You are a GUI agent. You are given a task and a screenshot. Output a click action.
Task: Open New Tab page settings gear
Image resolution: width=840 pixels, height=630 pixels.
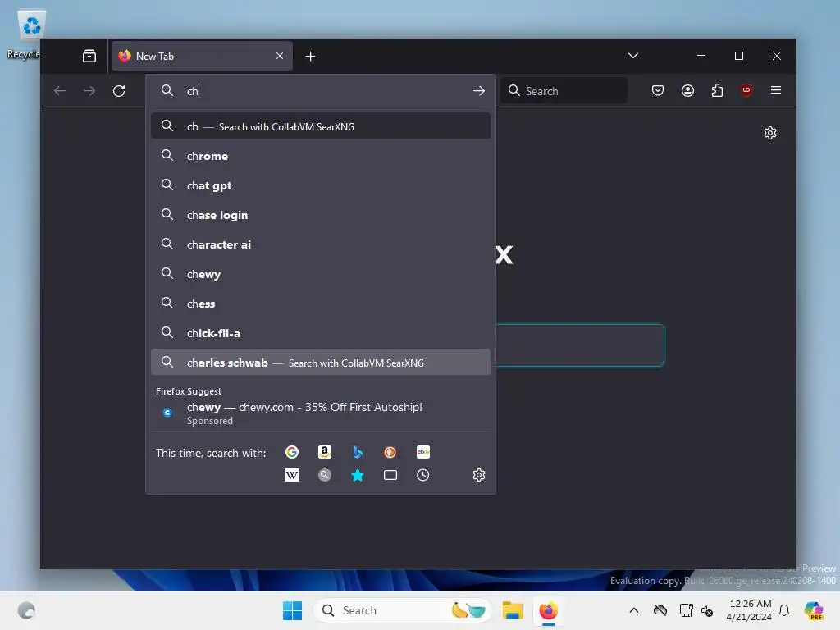click(x=770, y=133)
